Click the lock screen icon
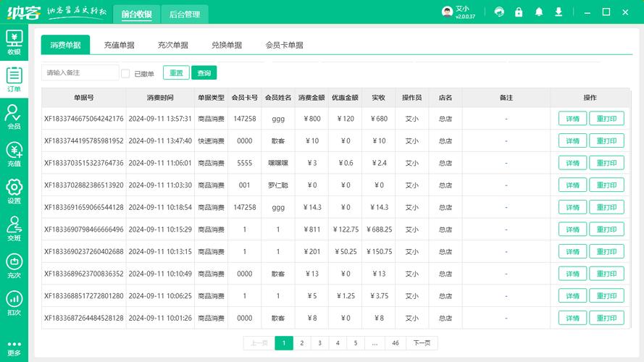Viewport: 644px width, 362px height. tap(519, 12)
